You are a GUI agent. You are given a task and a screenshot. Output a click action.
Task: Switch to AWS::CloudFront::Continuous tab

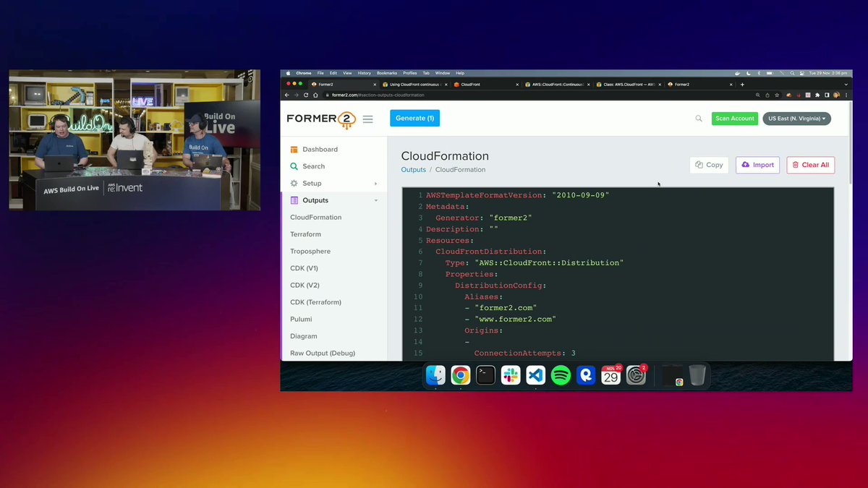point(556,85)
